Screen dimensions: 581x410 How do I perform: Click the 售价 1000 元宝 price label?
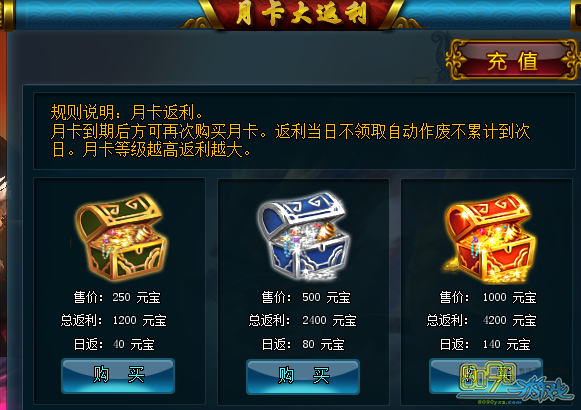488,297
